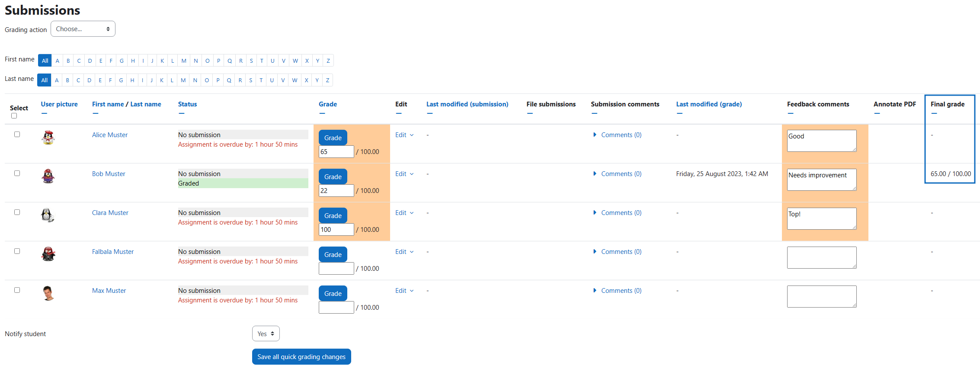Open Edit menu for Bob Muster
The height and width of the screenshot is (369, 980).
(x=404, y=174)
